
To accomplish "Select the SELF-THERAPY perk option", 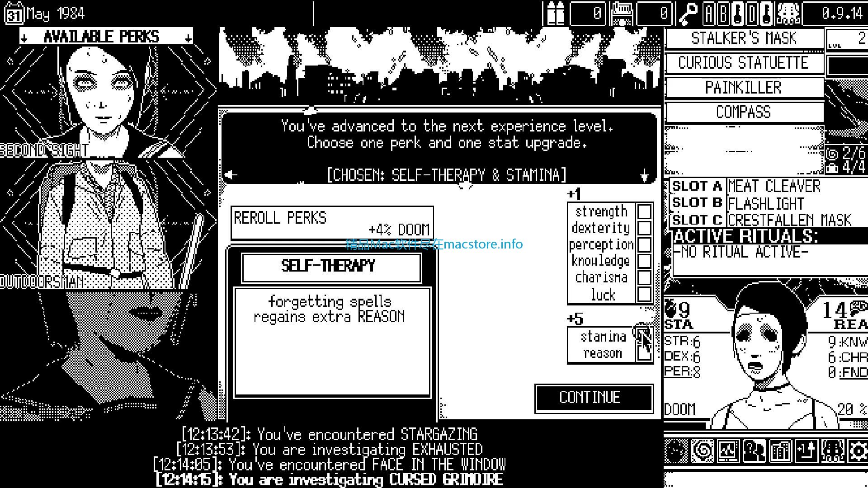I will 333,266.
